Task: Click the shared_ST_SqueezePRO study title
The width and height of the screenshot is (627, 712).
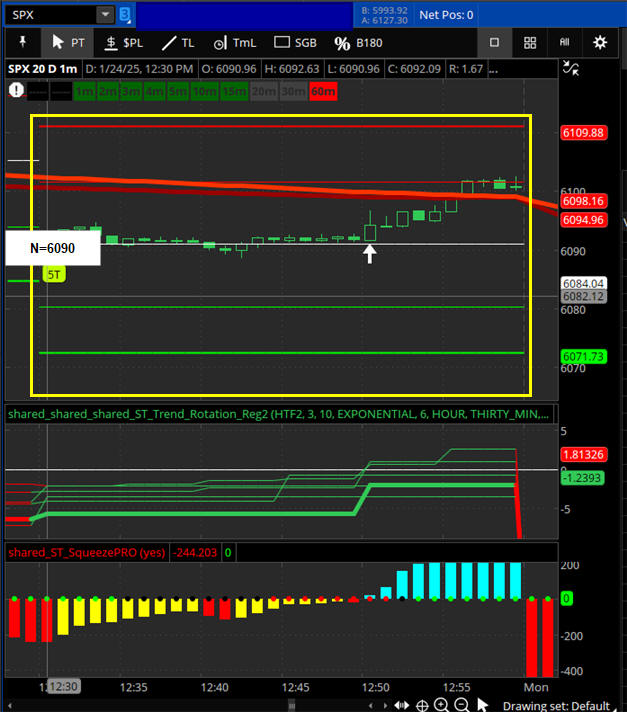Action: (86, 553)
